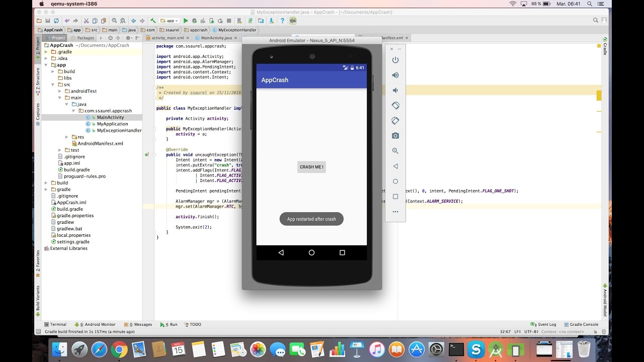The height and width of the screenshot is (362, 644).
Task: Click the emulator volume down icon
Action: tap(395, 90)
